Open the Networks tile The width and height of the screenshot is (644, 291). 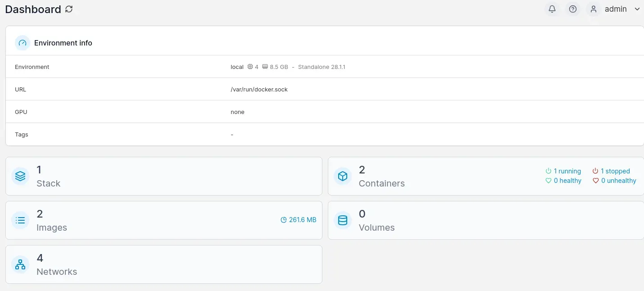click(164, 264)
